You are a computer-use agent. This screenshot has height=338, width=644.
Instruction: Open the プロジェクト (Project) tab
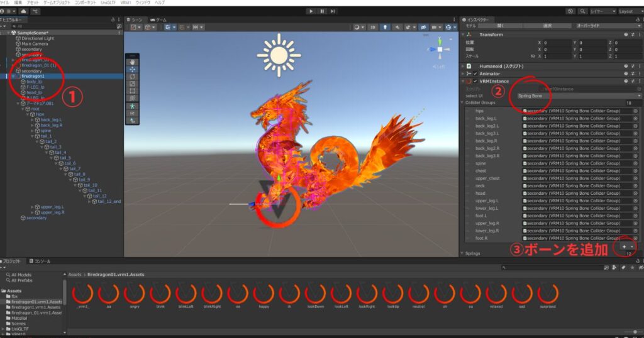click(x=11, y=261)
